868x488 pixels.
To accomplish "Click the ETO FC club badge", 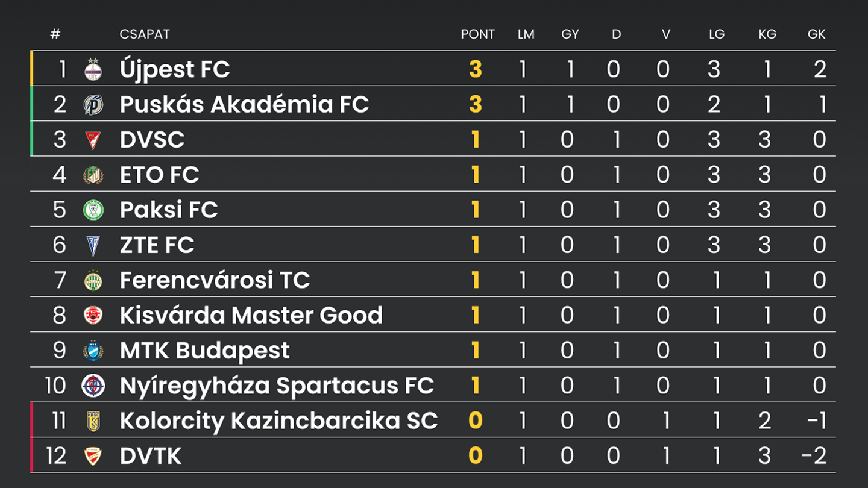I will 93,175.
